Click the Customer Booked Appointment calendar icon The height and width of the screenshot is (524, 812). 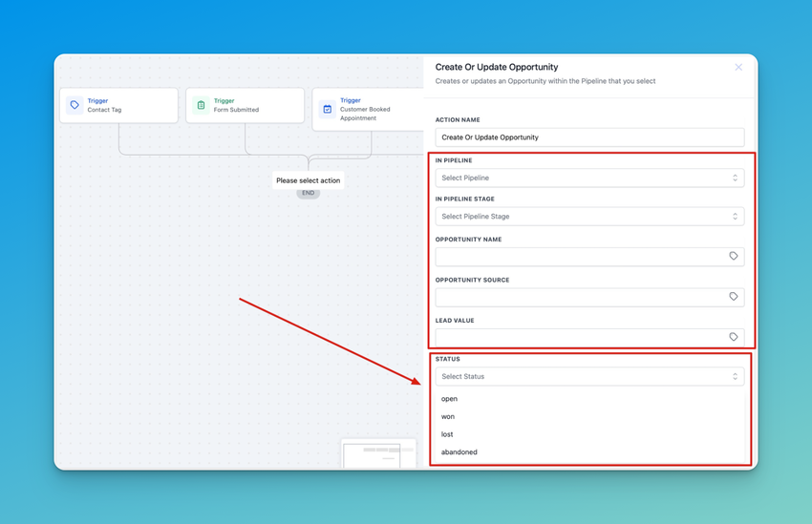[328, 109]
